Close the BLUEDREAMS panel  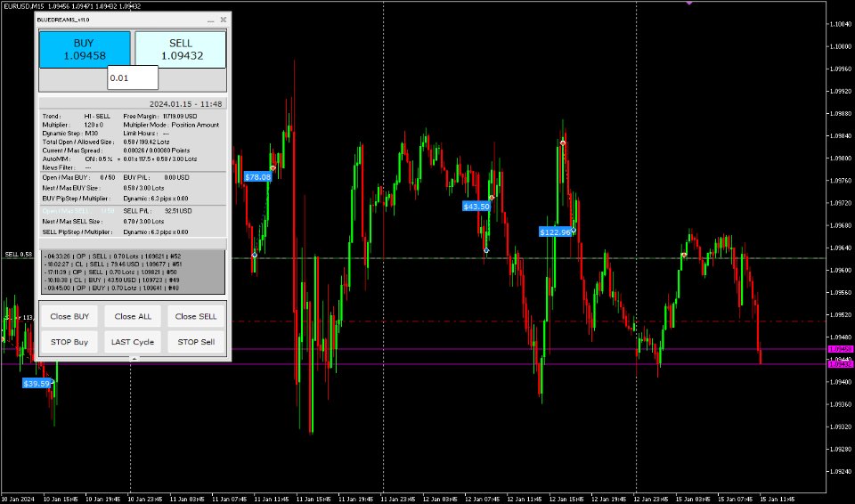(223, 20)
